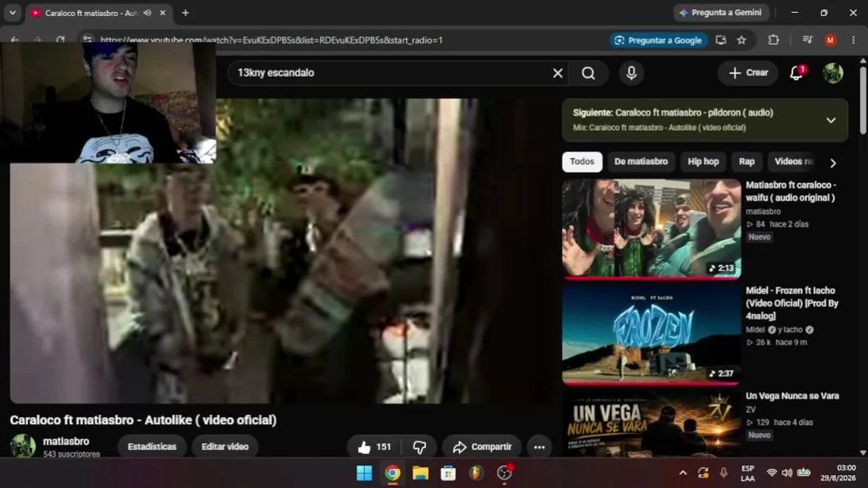Screen dimensions: 868x488
Task: Click the Caraloco ft matiasbro - Autolike video title
Action: [x=143, y=420]
